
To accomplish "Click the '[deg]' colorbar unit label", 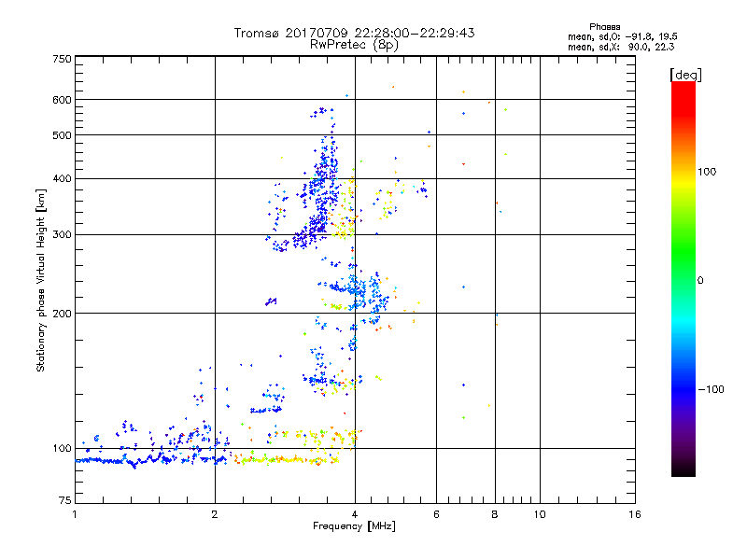I will (x=685, y=75).
